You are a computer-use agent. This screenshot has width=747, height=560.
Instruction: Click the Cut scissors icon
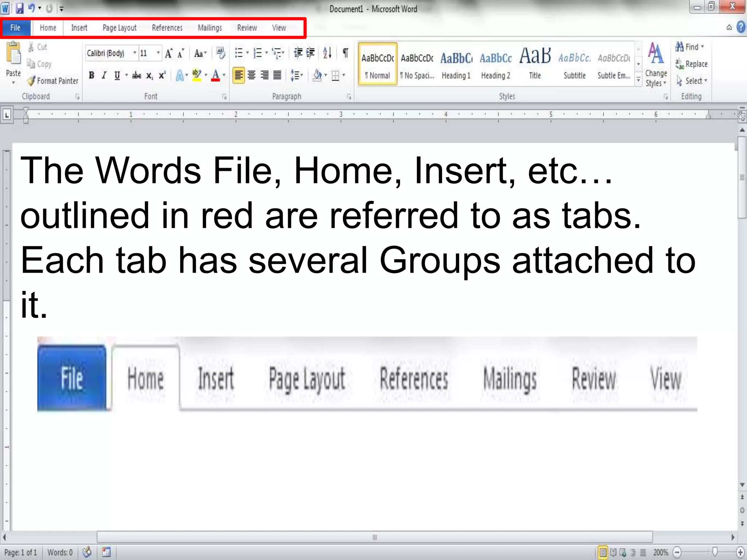click(x=31, y=47)
